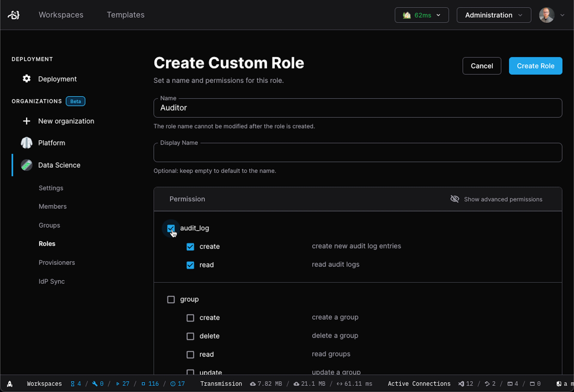574x392 pixels.
Task: Click the VS Code connections icon
Action: [x=461, y=384]
